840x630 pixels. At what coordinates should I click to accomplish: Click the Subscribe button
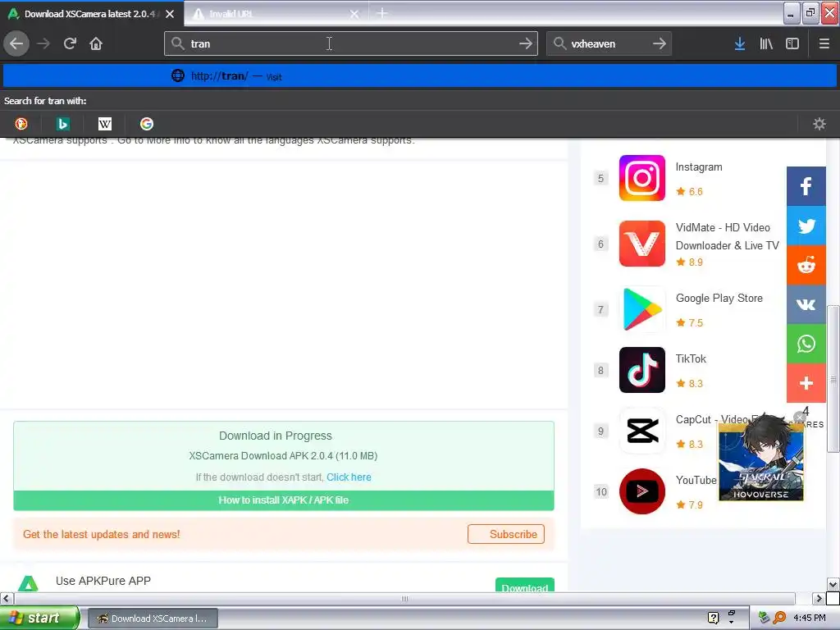tap(505, 534)
